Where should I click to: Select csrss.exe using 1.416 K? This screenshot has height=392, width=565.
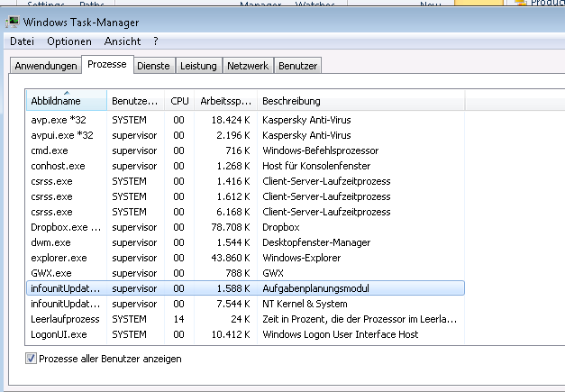pos(245,181)
